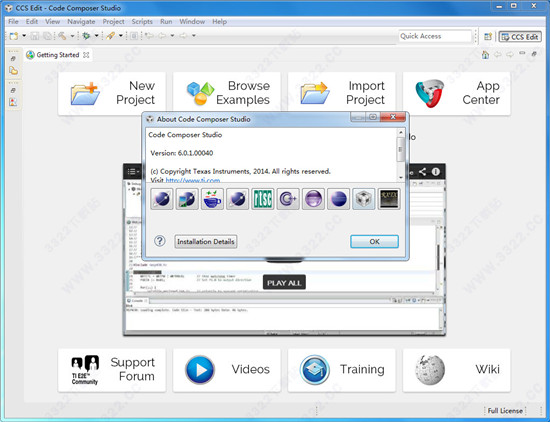The image size is (550, 422).
Task: Click the lower Restore icon in left sidebar
Action: pyautogui.click(x=13, y=90)
